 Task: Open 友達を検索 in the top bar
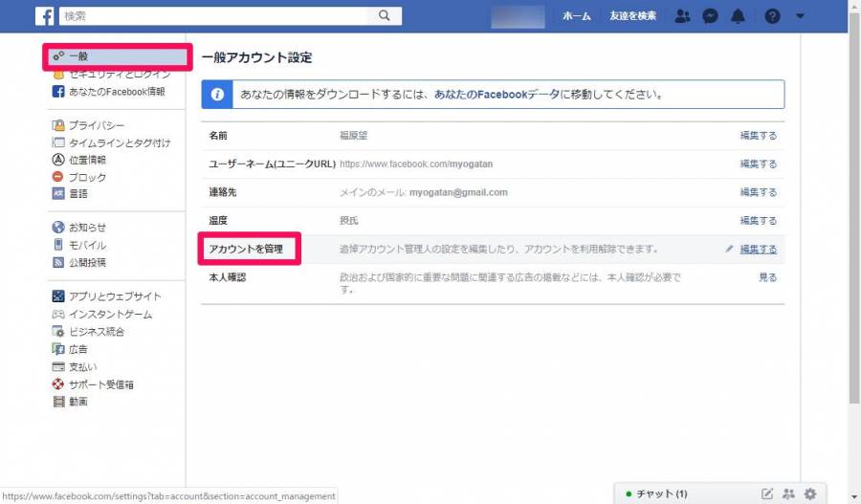pyautogui.click(x=632, y=16)
